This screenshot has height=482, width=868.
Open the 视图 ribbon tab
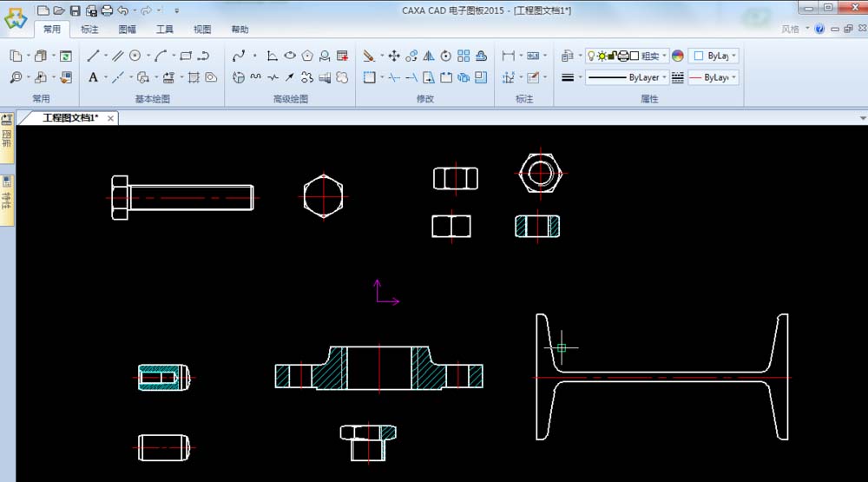point(201,29)
